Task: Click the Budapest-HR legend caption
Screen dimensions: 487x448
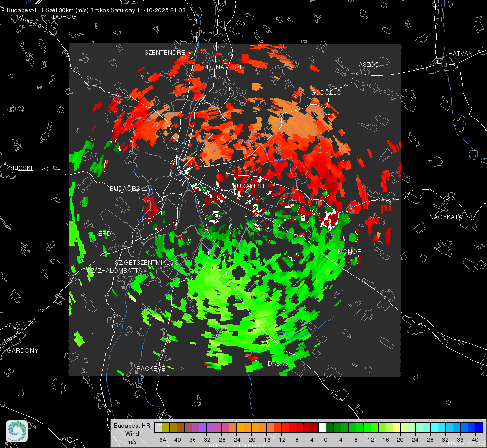Action: (x=132, y=425)
